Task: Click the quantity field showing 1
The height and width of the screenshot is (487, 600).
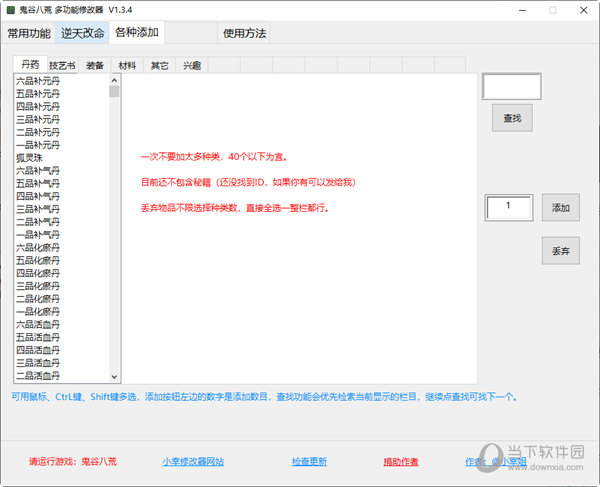Action: tap(509, 207)
